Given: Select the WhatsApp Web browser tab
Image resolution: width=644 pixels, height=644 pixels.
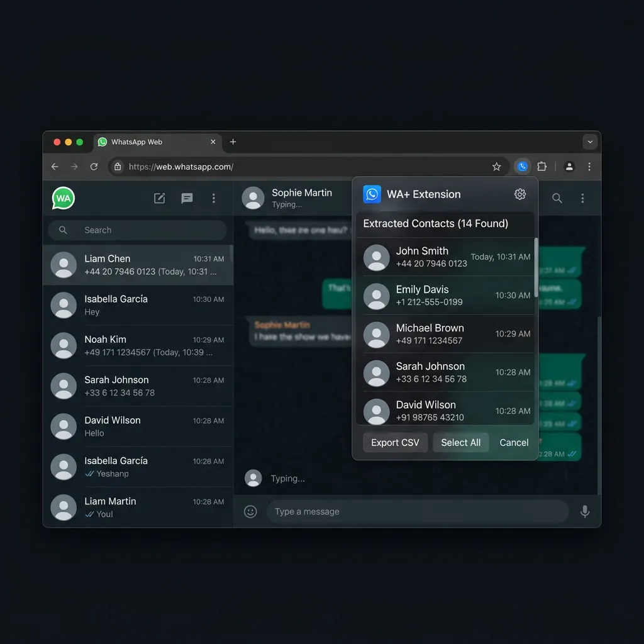Looking at the screenshot, I should click(157, 142).
